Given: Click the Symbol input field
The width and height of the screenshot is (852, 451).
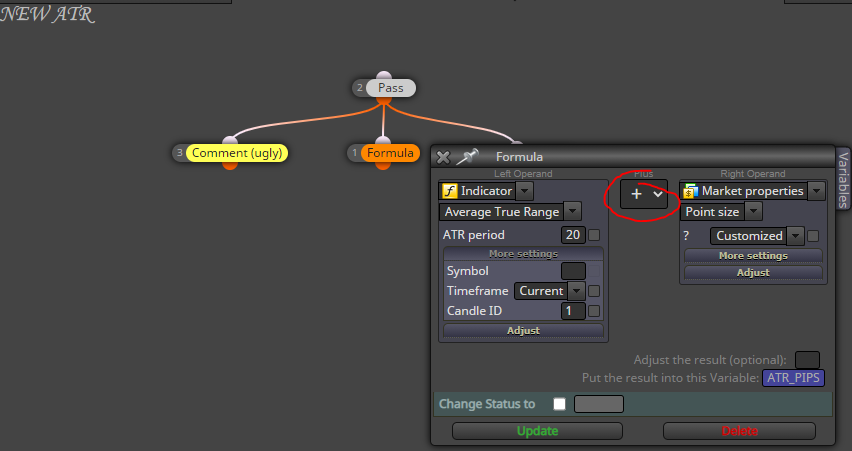Looking at the screenshot, I should [573, 271].
